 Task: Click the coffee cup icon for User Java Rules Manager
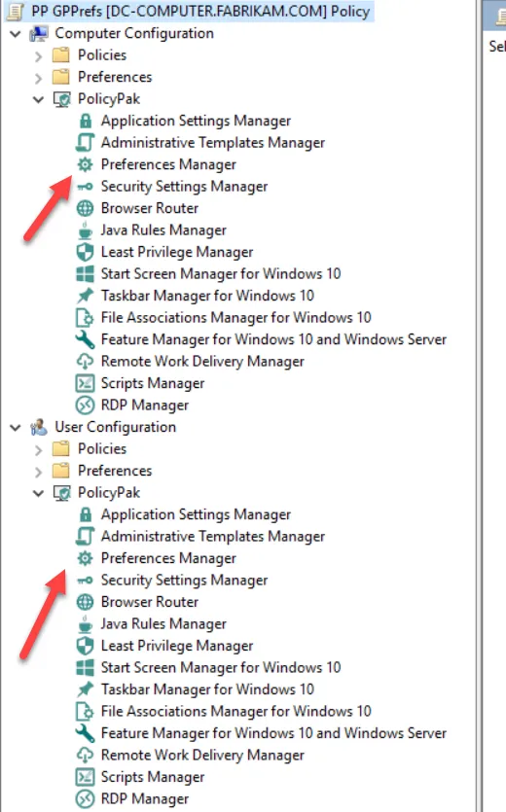[x=85, y=623]
